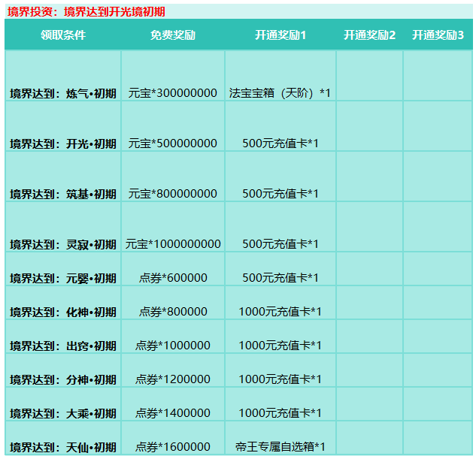
Task: Click the 境界达到：化神•初期 row label
Action: click(63, 312)
